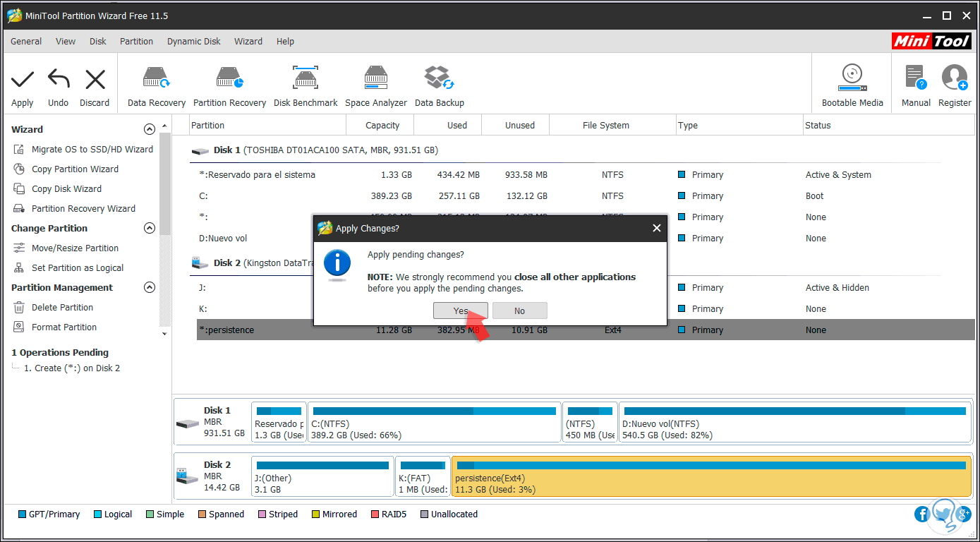Image resolution: width=980 pixels, height=542 pixels.
Task: Click the Register user icon
Action: coord(955,78)
